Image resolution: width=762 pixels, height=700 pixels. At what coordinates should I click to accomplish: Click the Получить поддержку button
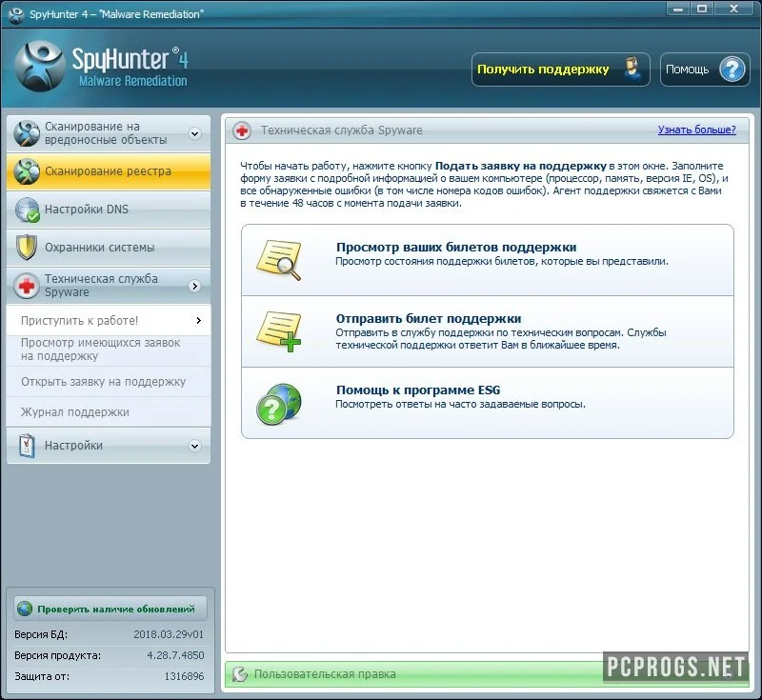tap(560, 70)
